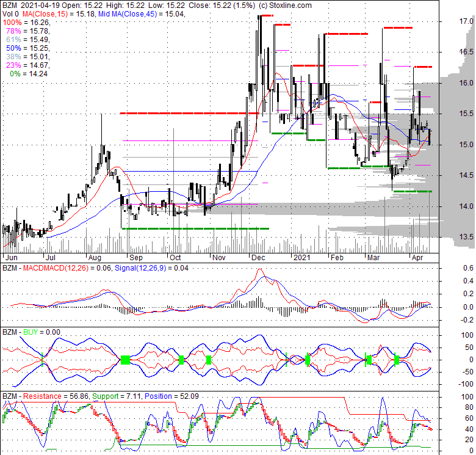This screenshot has width=476, height=455.
Task: Click the '0% = 14.24' Fibonacci level
Action: click(29, 74)
